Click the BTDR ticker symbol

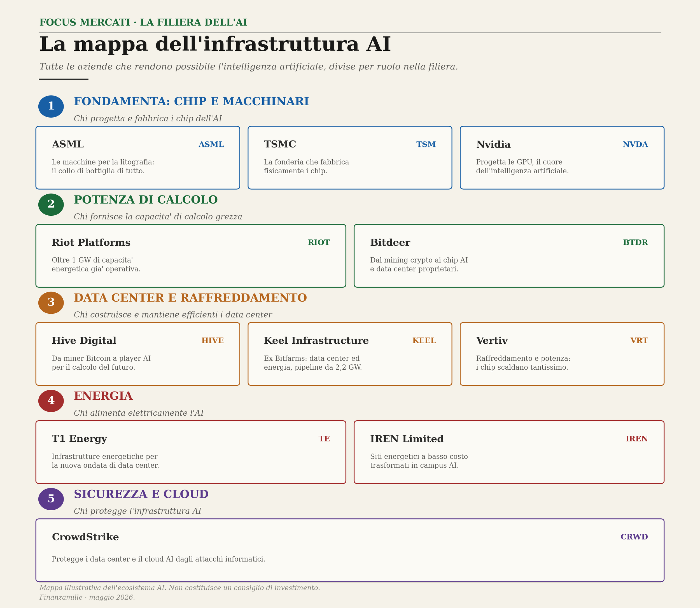pos(635,243)
